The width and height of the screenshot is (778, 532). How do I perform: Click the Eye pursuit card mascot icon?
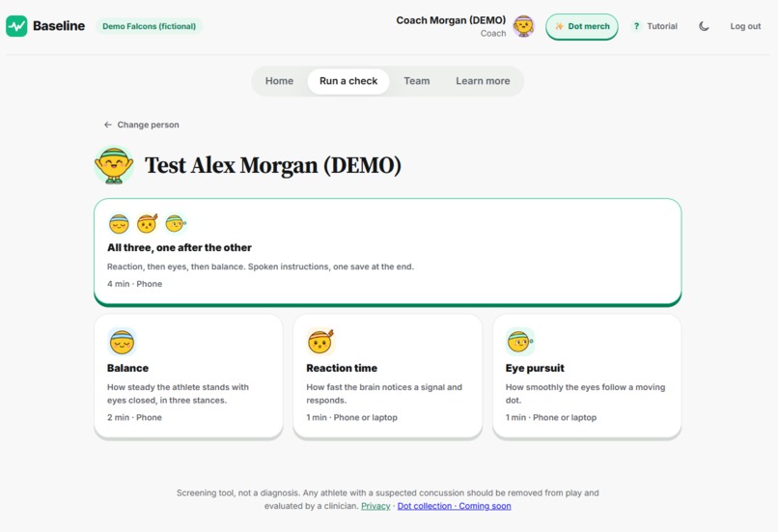click(x=519, y=342)
